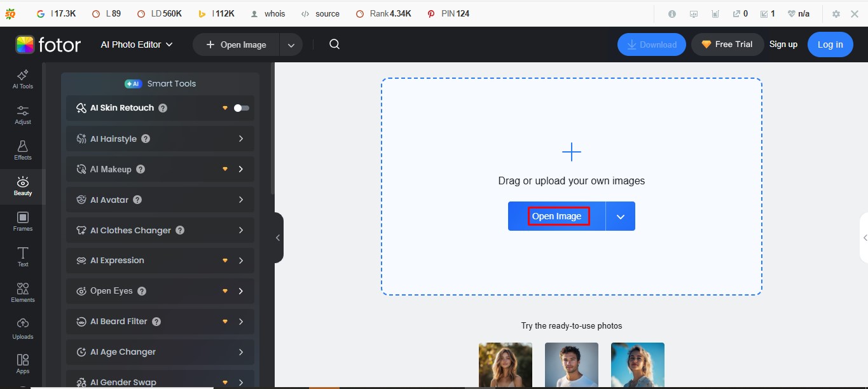Expand the AI Beard Filter tool

(241, 322)
